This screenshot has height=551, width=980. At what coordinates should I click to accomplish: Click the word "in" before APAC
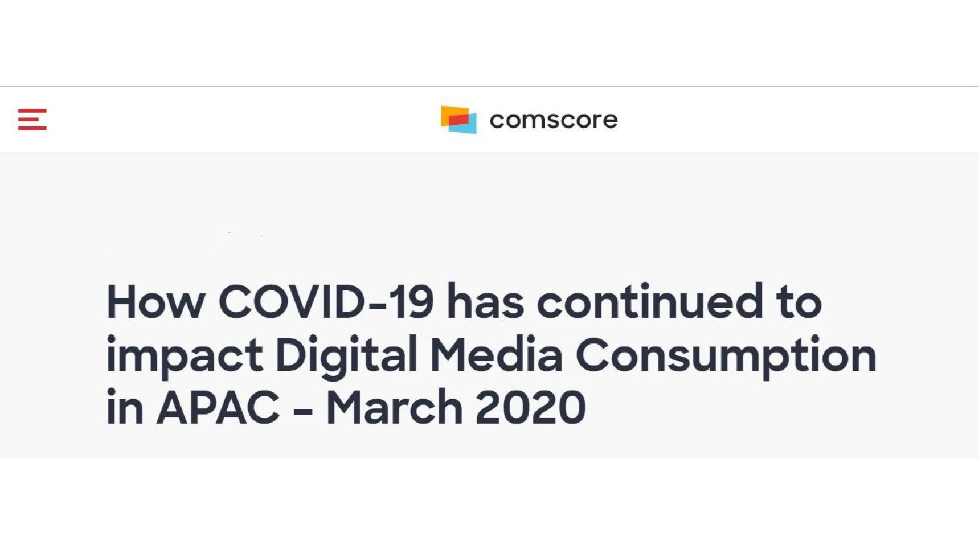click(x=125, y=408)
